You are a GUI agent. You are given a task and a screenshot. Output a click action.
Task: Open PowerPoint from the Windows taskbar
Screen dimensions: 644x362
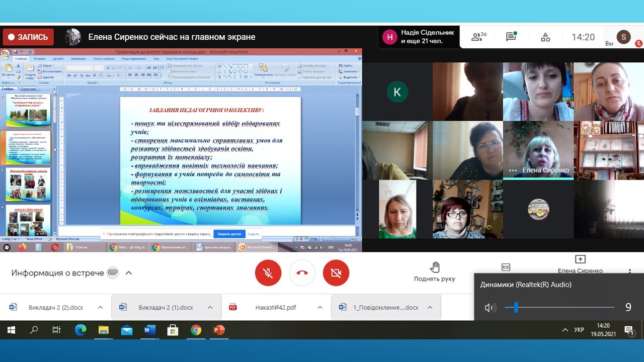219,330
